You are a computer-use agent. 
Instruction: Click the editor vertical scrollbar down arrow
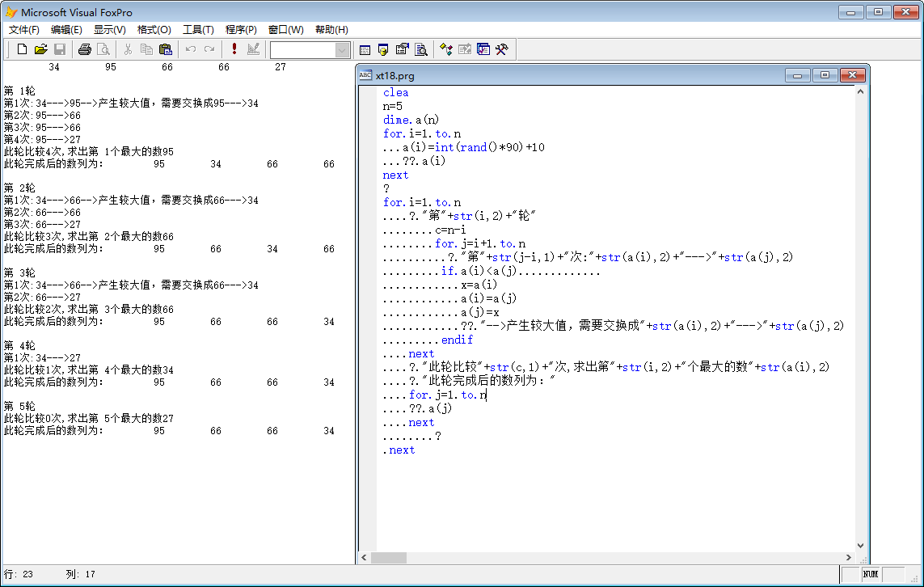pyautogui.click(x=860, y=546)
